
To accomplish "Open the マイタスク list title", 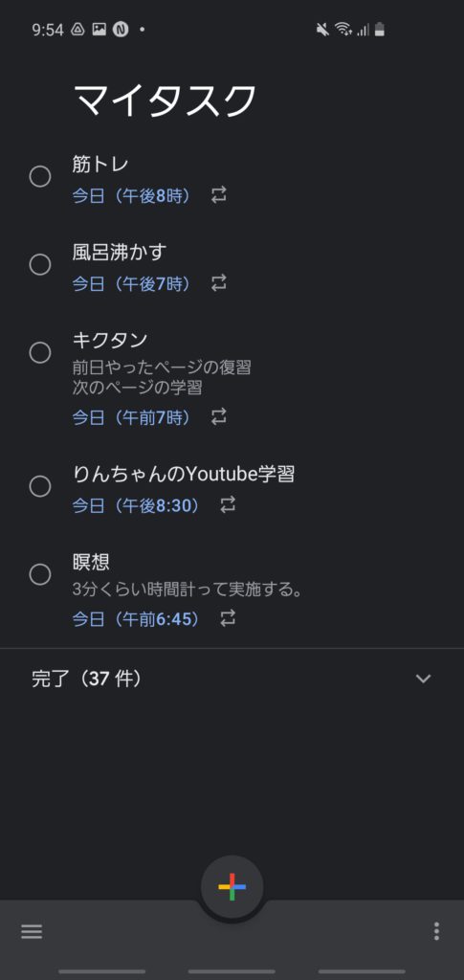I will (166, 100).
